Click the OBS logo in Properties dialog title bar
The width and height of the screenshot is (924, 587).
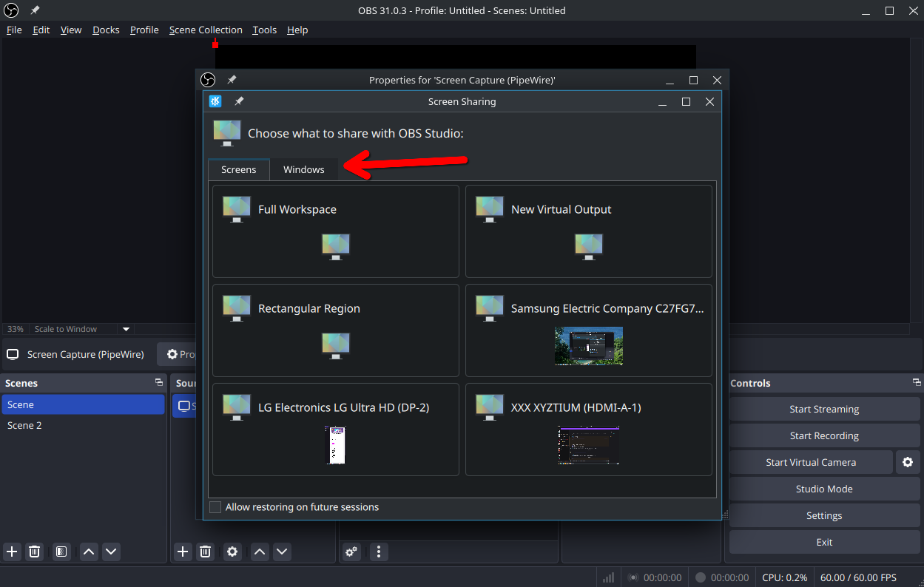coord(208,80)
